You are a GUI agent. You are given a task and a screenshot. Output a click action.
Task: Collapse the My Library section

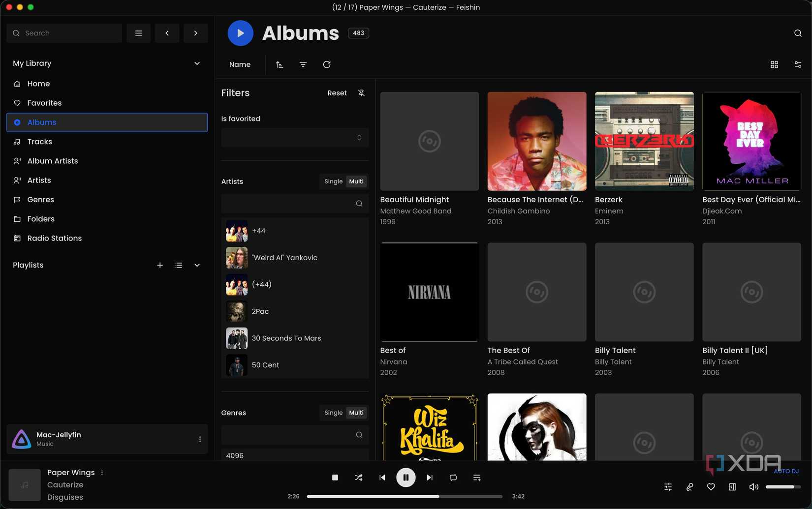click(196, 63)
